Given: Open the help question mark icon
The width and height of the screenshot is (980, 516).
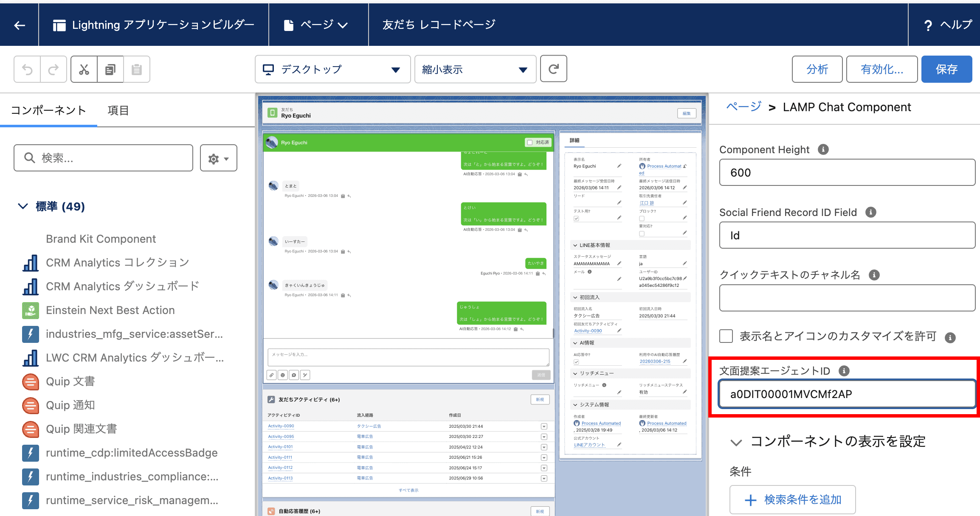Looking at the screenshot, I should tap(928, 25).
